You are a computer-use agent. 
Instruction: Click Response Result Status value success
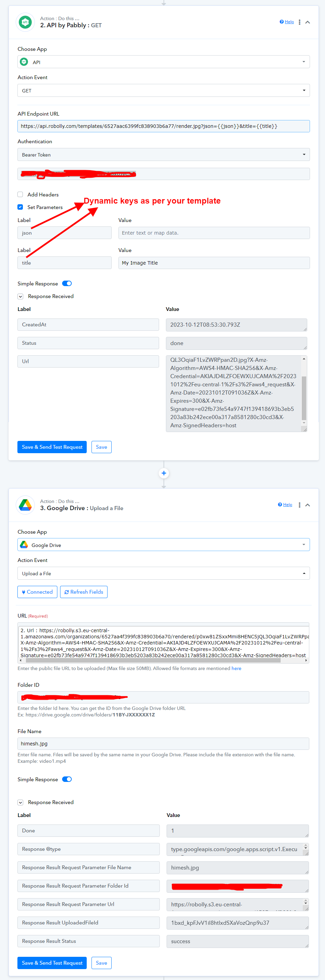[x=237, y=941]
